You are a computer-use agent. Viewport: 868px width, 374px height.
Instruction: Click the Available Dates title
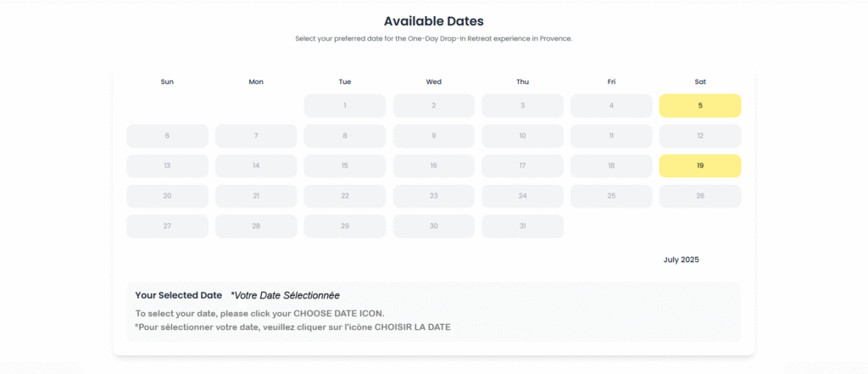pos(434,21)
